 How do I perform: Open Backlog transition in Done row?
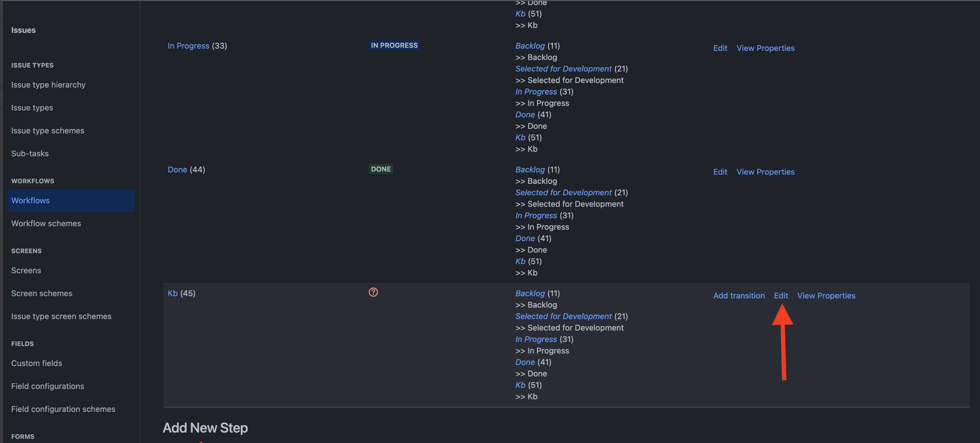530,170
